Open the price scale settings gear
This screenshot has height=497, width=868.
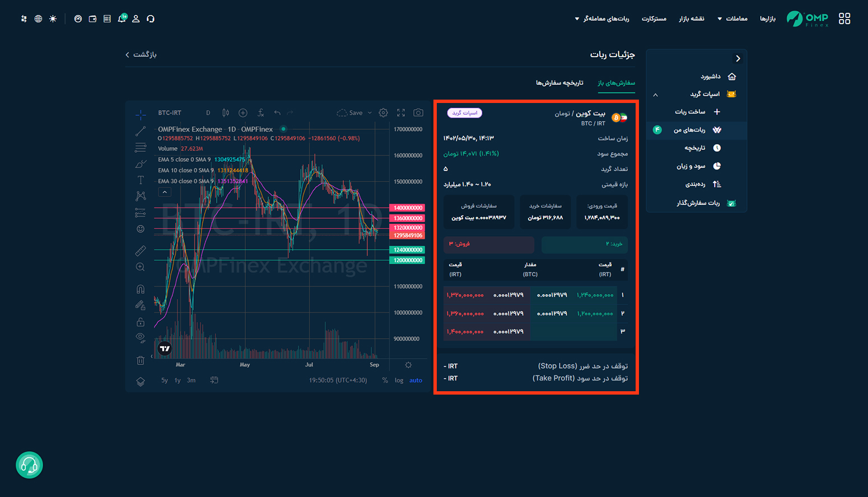tap(408, 365)
